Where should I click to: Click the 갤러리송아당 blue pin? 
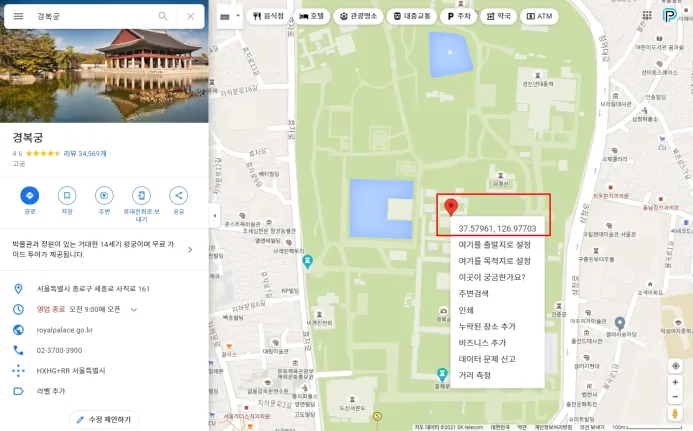(620, 324)
